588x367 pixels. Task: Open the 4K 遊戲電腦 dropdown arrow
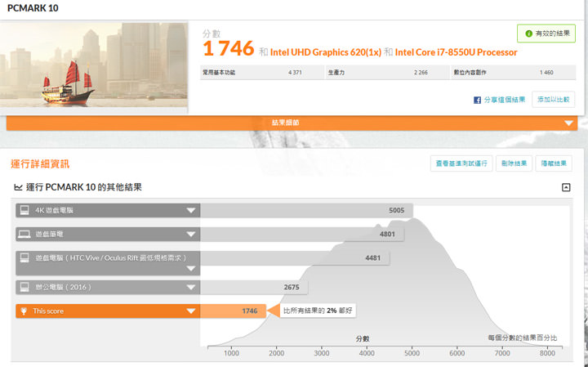191,210
